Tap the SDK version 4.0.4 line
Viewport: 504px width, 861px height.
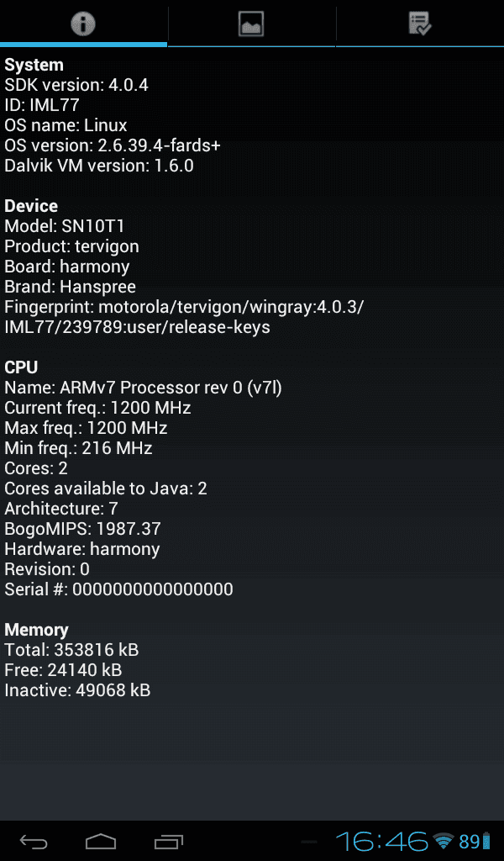76,85
